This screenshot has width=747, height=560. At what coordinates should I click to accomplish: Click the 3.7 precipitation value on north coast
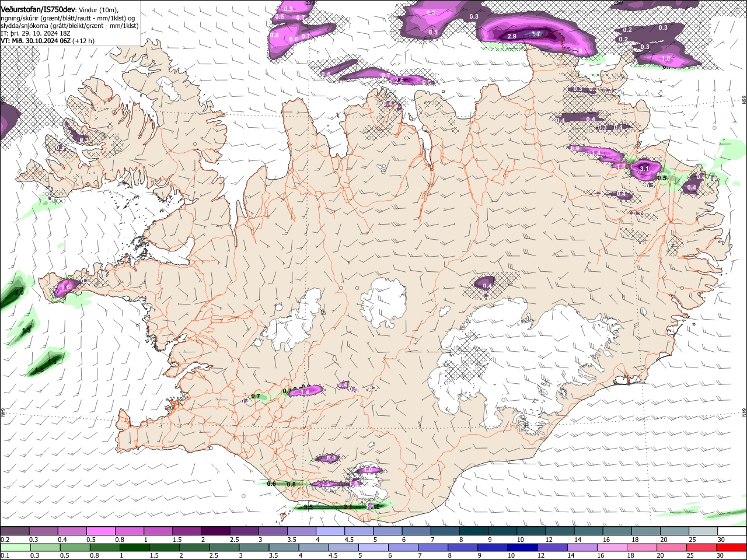point(536,34)
